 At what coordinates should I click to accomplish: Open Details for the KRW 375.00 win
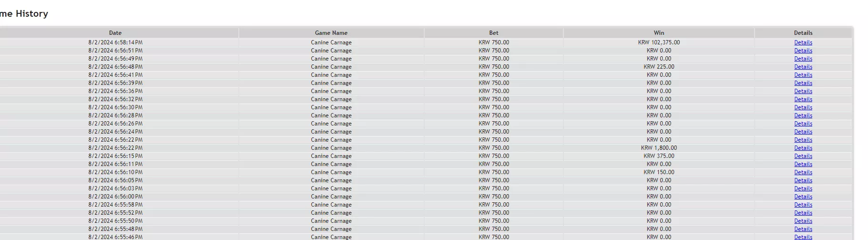[x=803, y=156]
